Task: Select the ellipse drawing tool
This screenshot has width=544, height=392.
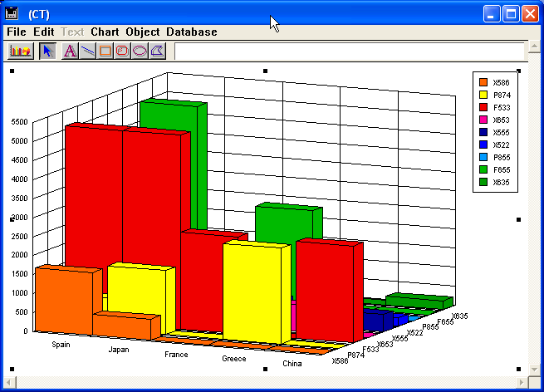Action: [x=140, y=51]
